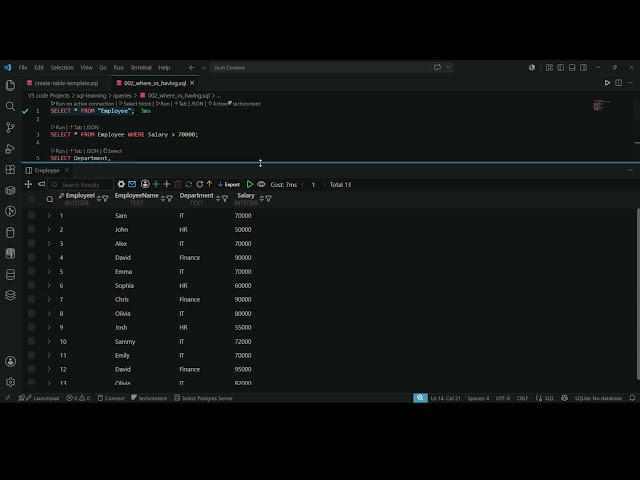Screen dimensions: 640x480
Task: Click Launchpad in the status bar
Action: (39, 398)
